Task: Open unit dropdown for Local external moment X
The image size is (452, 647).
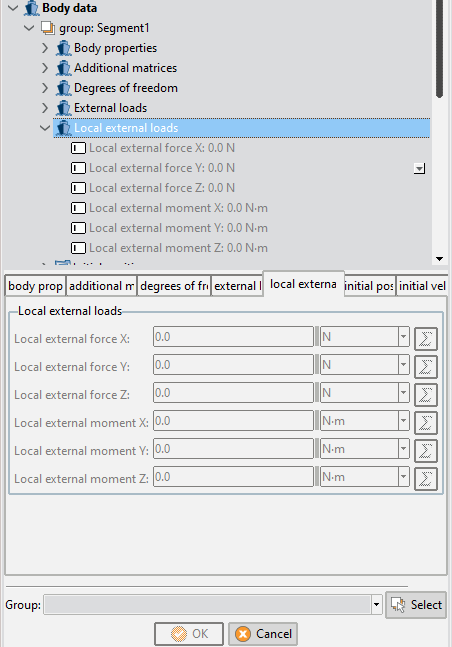Action: click(403, 421)
